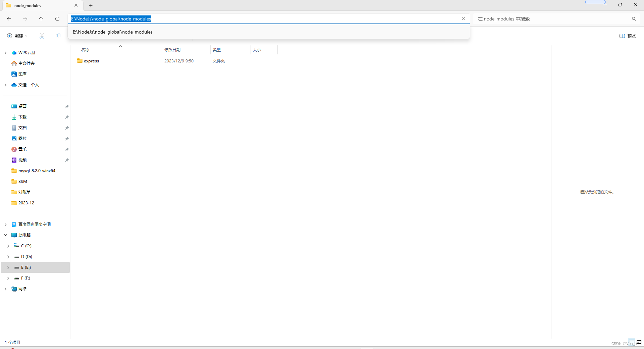Expand the D (D:) drive node
This screenshot has height=349, width=644.
[x=8, y=257]
